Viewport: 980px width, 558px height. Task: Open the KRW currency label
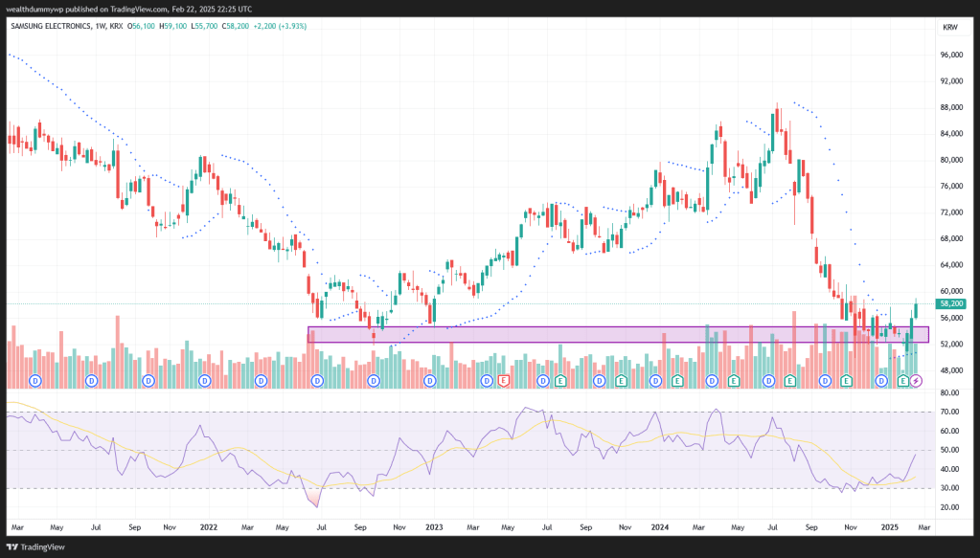(949, 28)
